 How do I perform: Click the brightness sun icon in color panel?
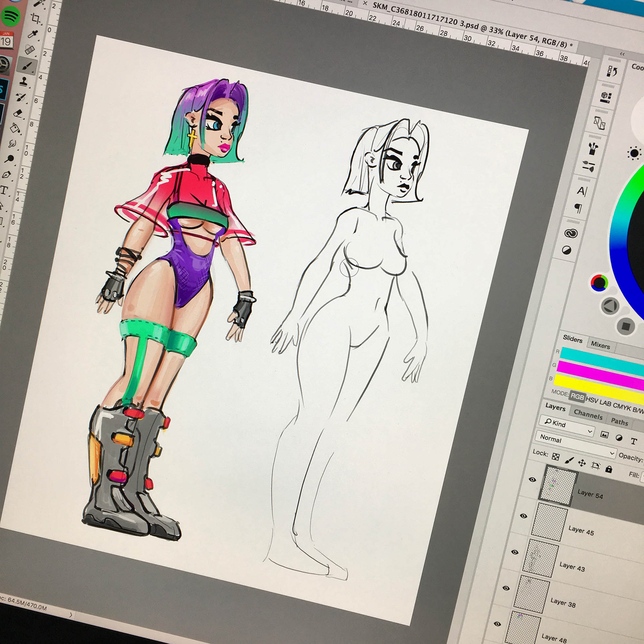coord(634,153)
